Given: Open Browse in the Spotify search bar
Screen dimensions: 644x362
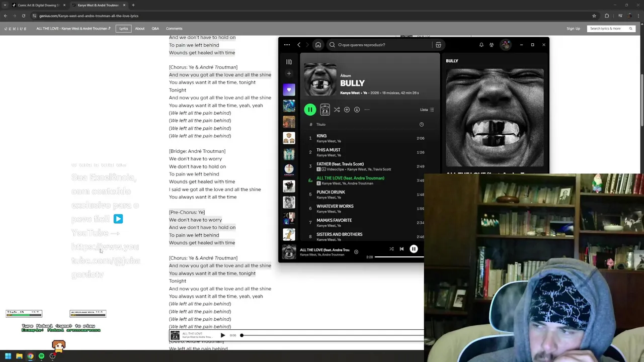Looking at the screenshot, I should tap(438, 45).
